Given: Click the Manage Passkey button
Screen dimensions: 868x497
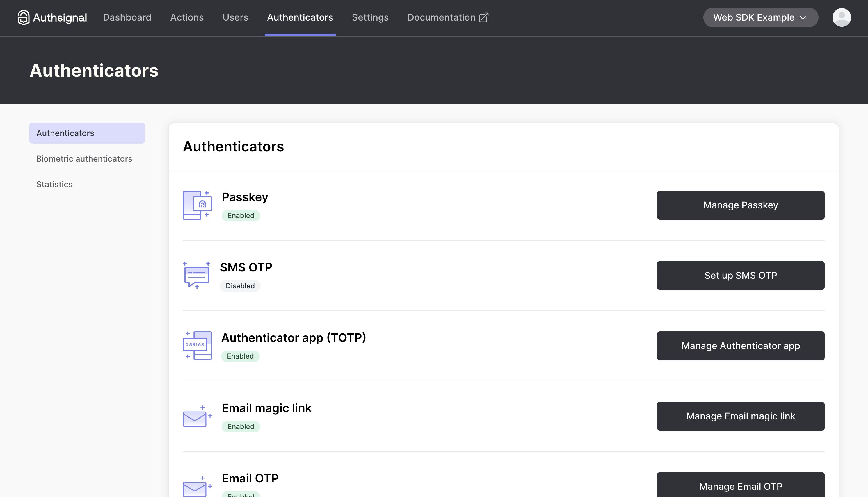Looking at the screenshot, I should 740,205.
